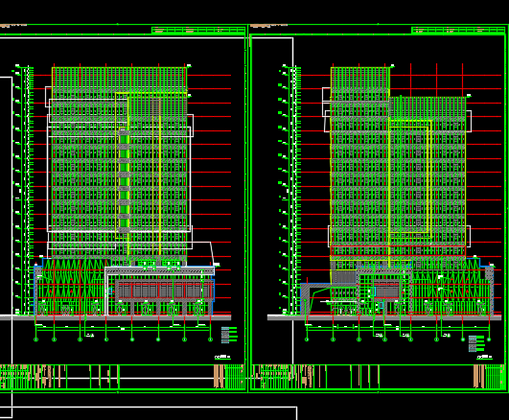
Task: Select the green vertical core on the left elevation
Action: [124, 180]
